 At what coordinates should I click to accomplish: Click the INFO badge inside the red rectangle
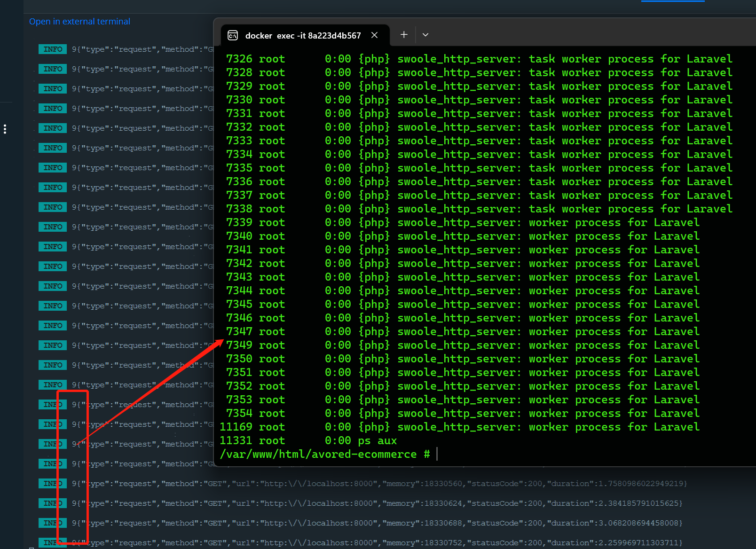(52, 463)
